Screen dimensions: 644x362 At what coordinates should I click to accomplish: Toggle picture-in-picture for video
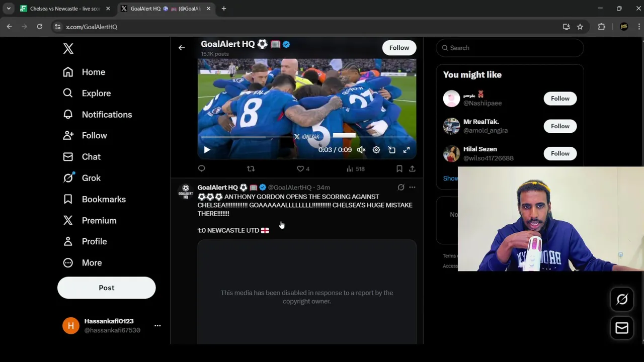coord(391,150)
